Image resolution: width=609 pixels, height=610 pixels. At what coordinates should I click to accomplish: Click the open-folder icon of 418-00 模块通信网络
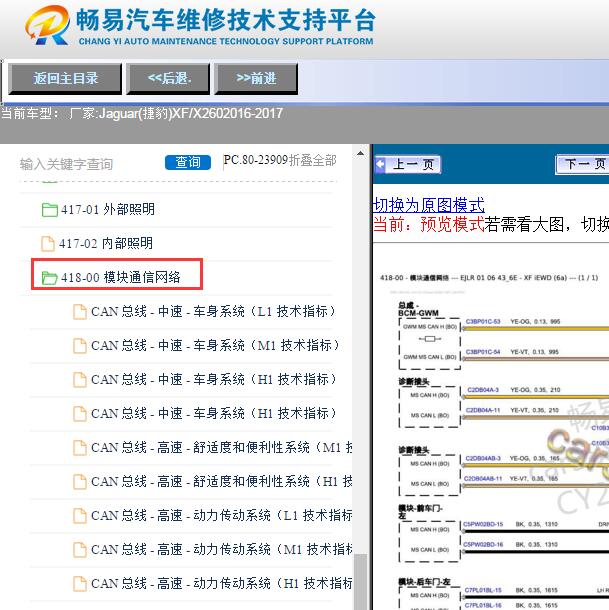49,278
